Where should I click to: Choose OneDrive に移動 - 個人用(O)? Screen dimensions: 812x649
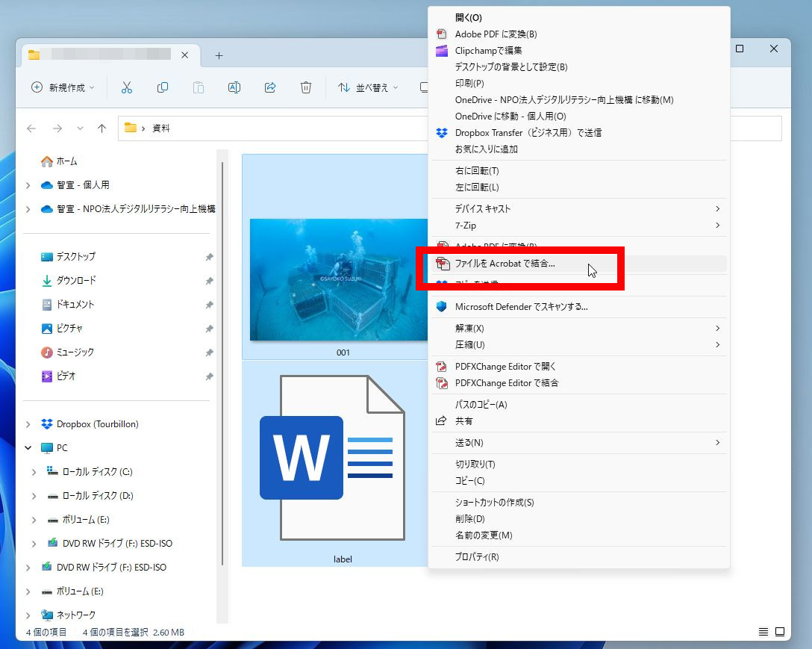pyautogui.click(x=579, y=116)
